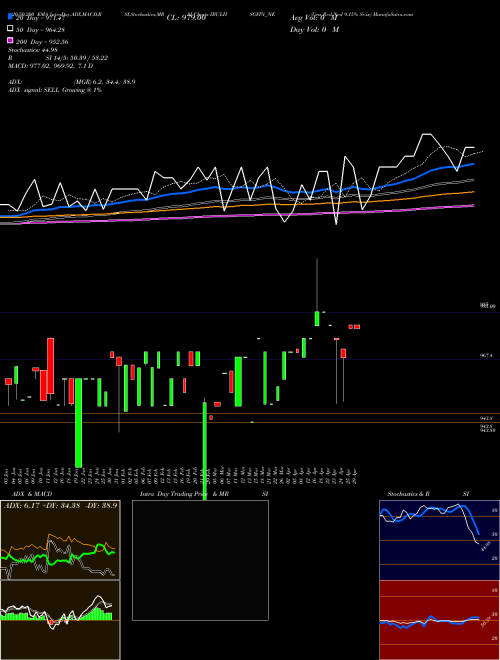Click the Stochastics: 44.98 reading
This screenshot has height=660, width=500.
32,50
